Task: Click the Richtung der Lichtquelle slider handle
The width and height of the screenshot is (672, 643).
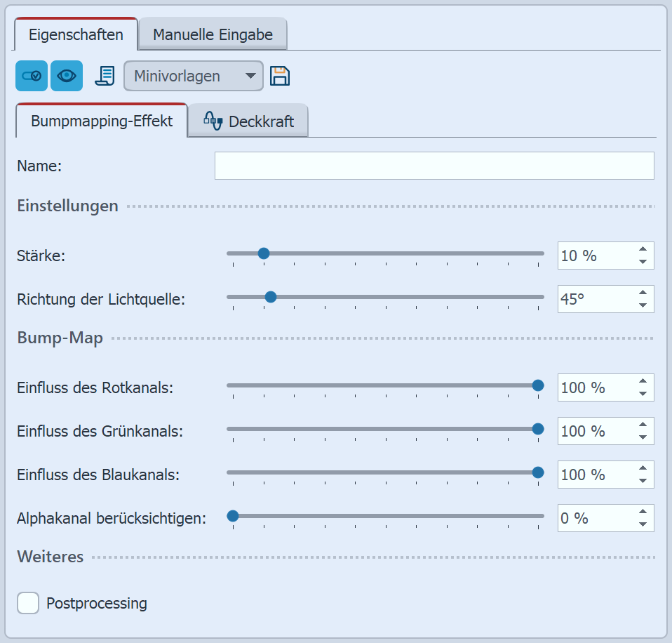Action: (271, 297)
